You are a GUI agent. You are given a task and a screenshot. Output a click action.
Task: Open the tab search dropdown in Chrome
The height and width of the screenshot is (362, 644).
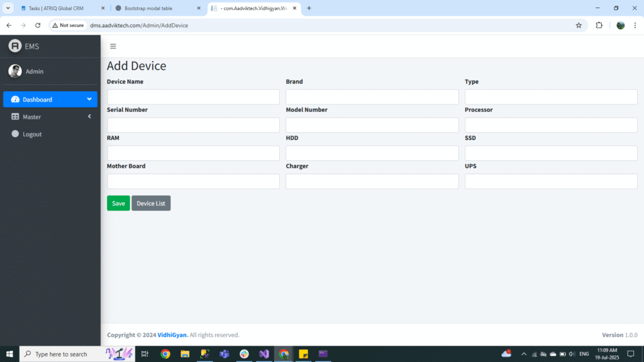coord(8,8)
